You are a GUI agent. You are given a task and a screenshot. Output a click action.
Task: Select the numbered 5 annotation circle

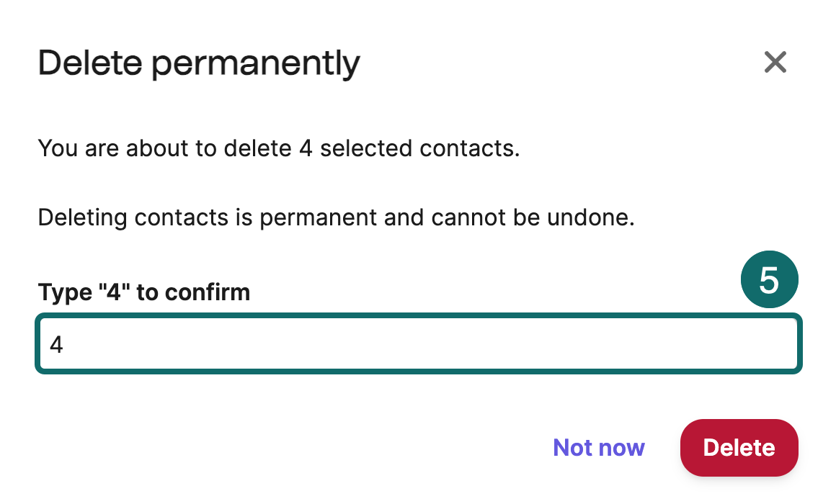tap(769, 281)
